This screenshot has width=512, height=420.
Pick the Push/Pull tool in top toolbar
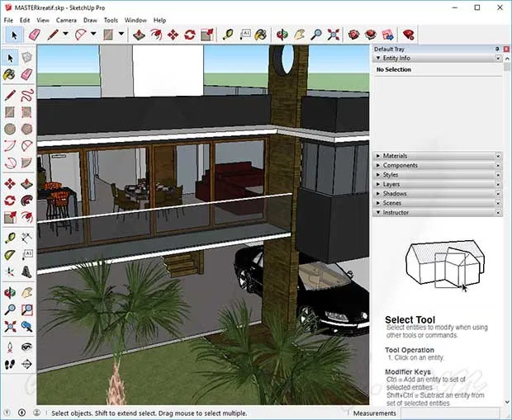(x=139, y=35)
